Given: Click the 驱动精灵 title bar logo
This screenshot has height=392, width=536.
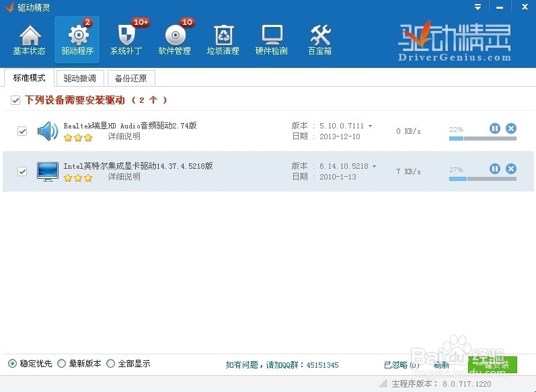Looking at the screenshot, I should pos(9,7).
